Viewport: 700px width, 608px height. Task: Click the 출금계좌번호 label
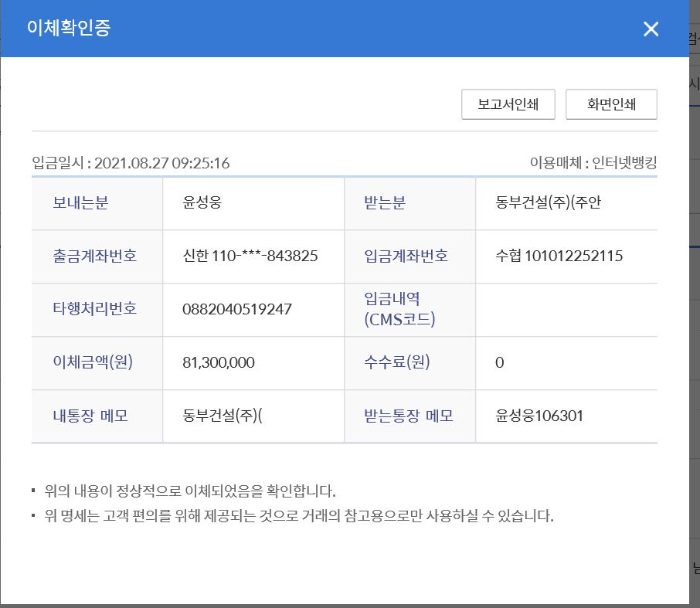(x=94, y=256)
